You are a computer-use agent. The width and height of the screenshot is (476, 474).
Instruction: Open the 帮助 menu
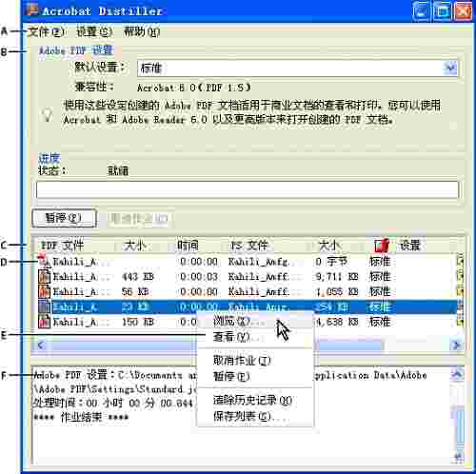point(142,31)
